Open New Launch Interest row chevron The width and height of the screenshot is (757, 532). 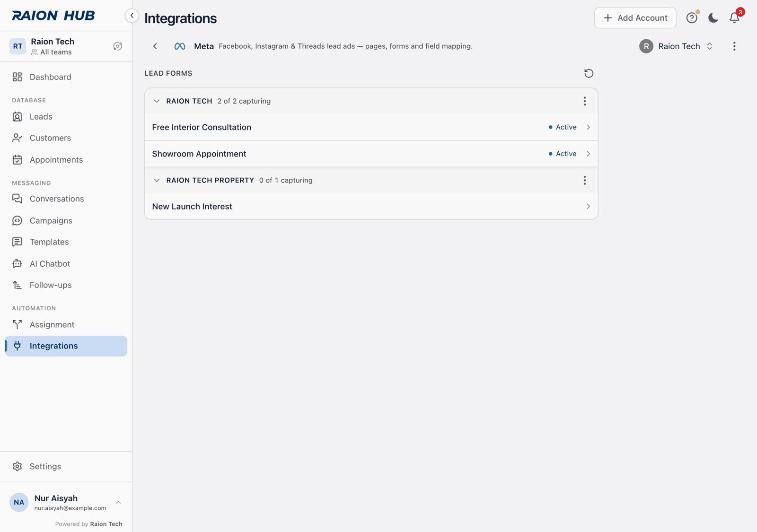(588, 207)
